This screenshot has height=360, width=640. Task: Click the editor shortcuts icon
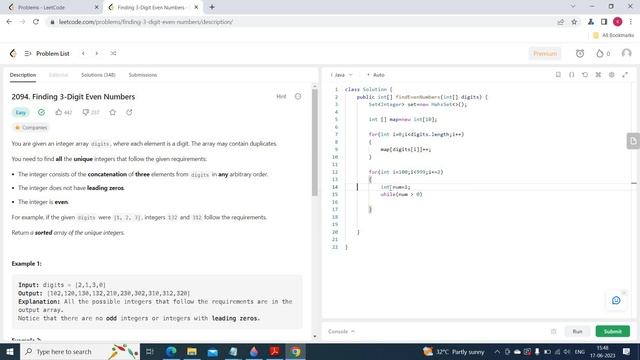(x=598, y=75)
